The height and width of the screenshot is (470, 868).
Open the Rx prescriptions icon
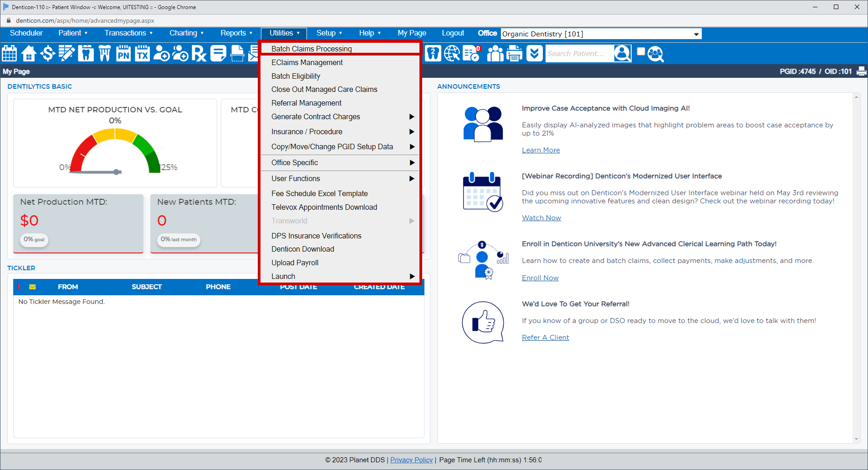(x=199, y=54)
